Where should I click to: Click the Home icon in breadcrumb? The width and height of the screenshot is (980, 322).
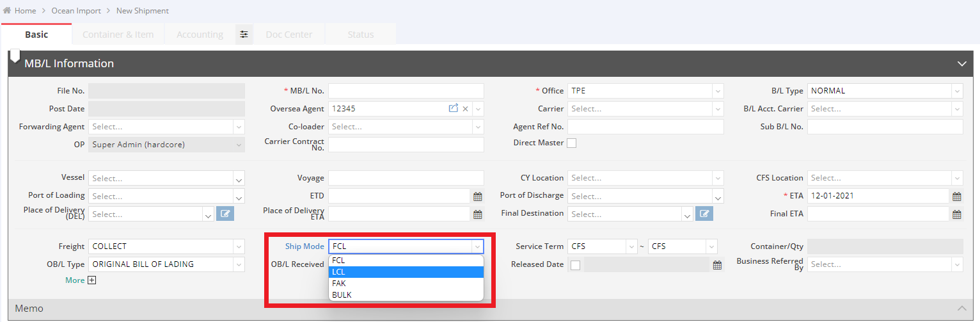pyautogui.click(x=7, y=11)
